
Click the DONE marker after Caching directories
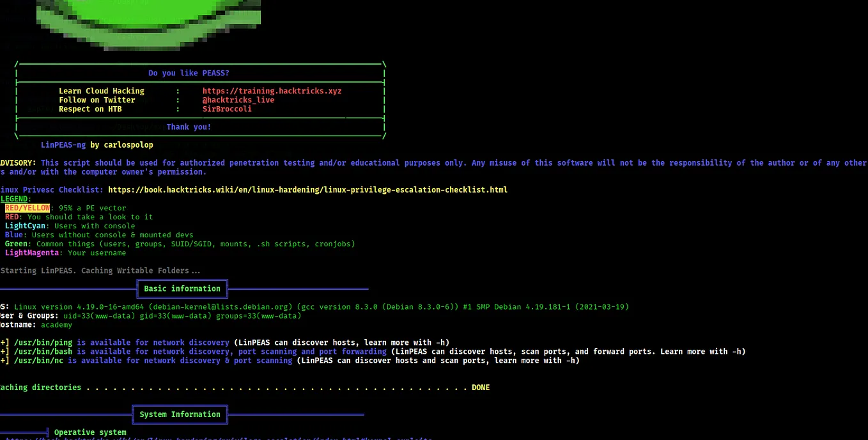tap(480, 387)
